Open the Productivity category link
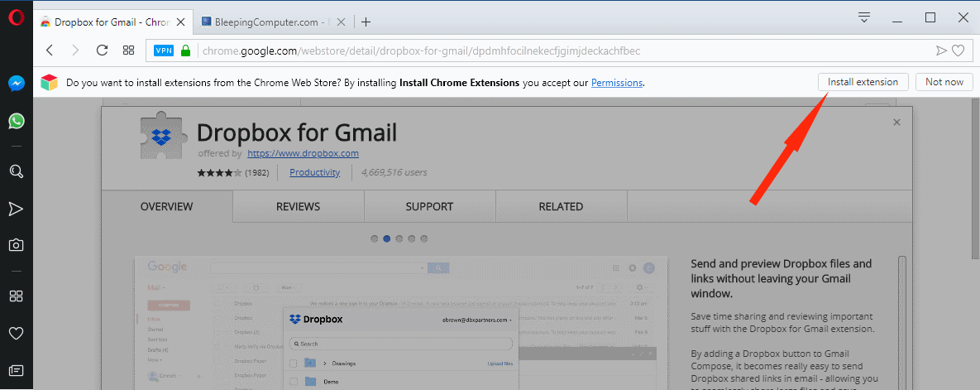This screenshot has height=390, width=980. 315,172
